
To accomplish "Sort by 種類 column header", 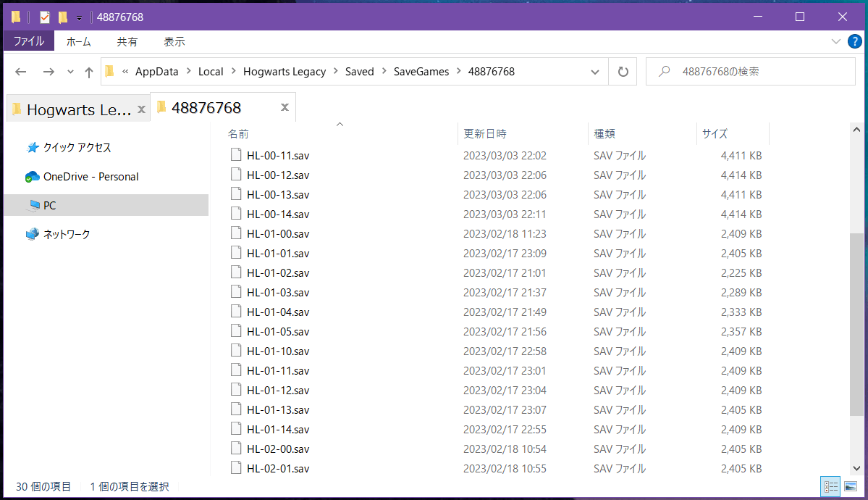I will tap(604, 133).
